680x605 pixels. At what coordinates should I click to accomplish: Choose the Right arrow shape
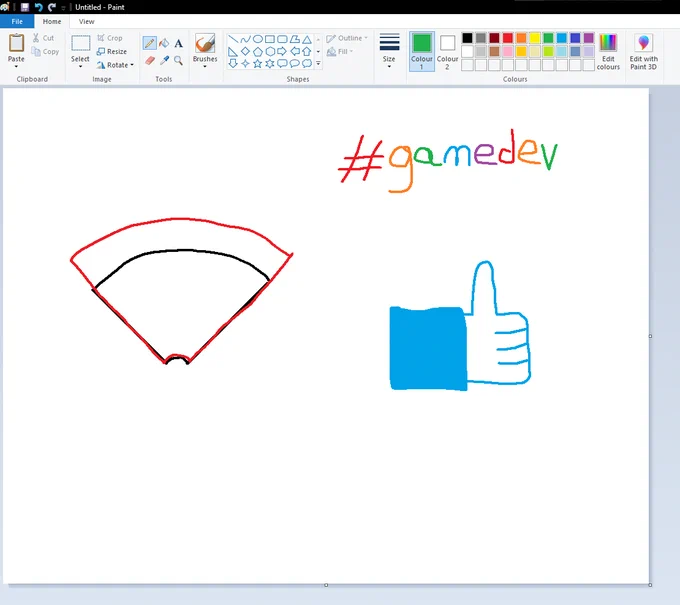(282, 52)
